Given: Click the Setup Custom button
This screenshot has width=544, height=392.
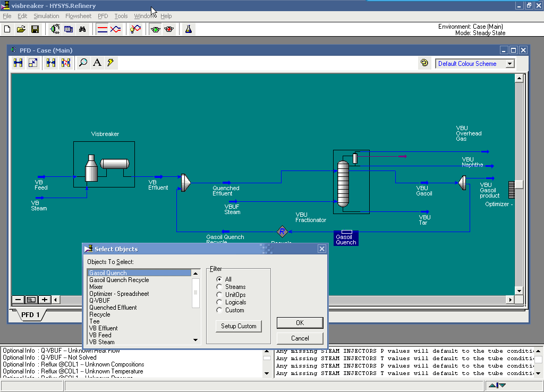Looking at the screenshot, I should click(x=239, y=326).
